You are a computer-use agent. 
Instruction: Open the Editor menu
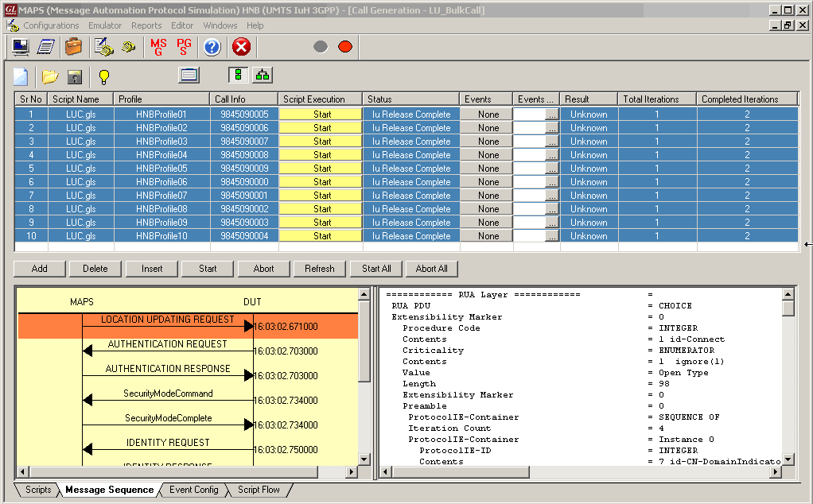(x=182, y=25)
